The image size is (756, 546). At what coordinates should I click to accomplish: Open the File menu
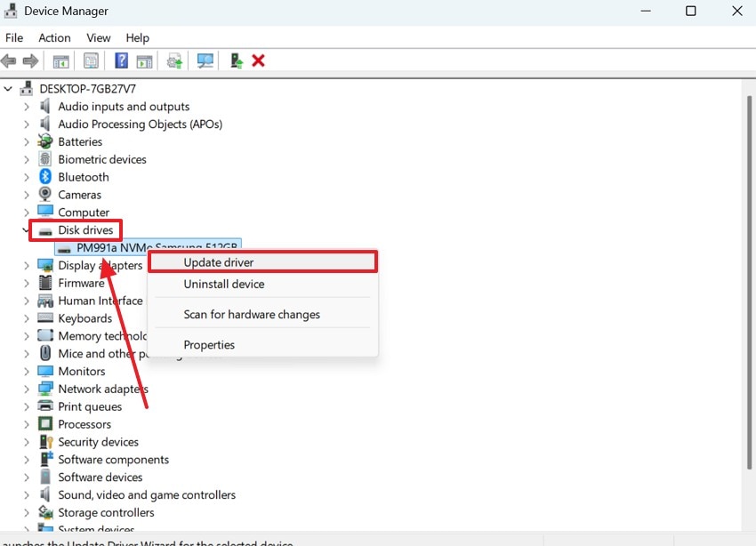tap(14, 37)
